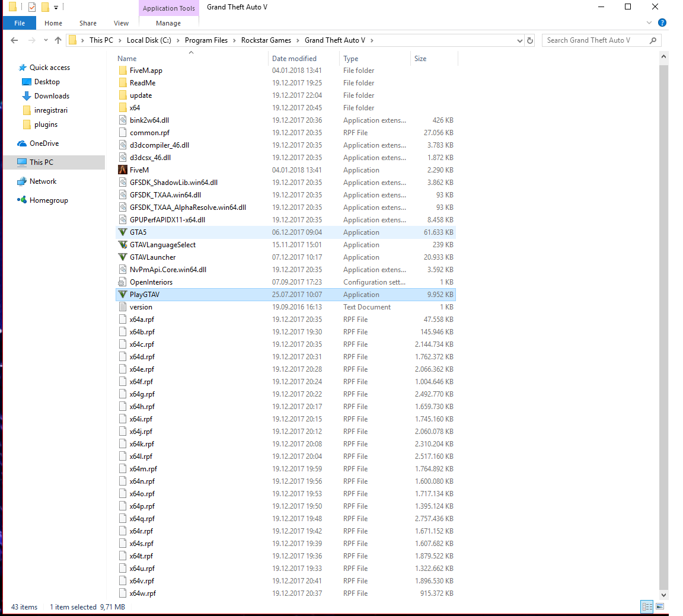This screenshot has width=683, height=616.
Task: Expand chevron after Rockstar Games breadcrumb
Action: [x=298, y=40]
